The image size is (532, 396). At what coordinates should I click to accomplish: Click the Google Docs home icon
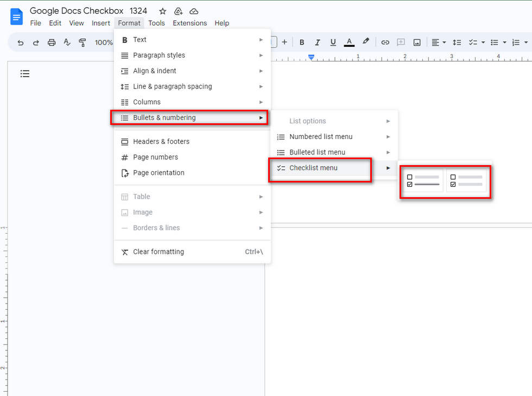tap(16, 17)
